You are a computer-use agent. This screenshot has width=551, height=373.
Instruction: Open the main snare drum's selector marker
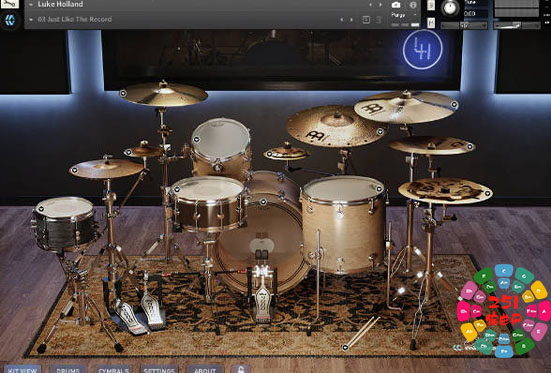point(177,189)
